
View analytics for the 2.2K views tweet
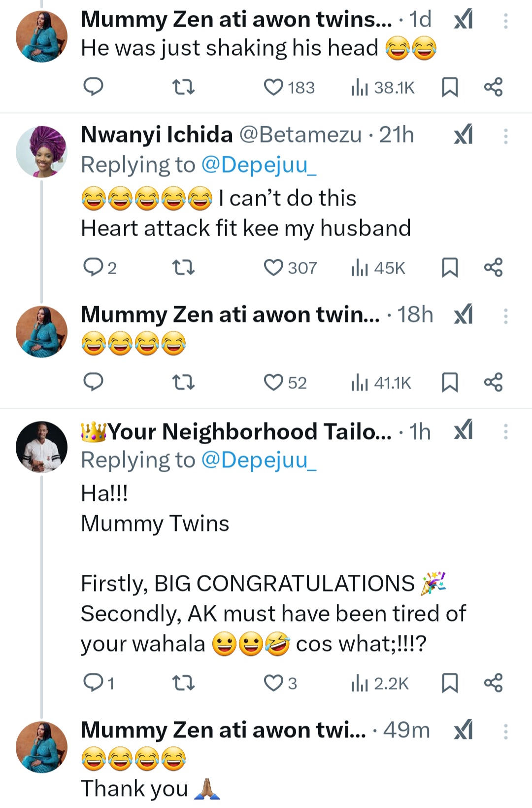[x=379, y=684]
